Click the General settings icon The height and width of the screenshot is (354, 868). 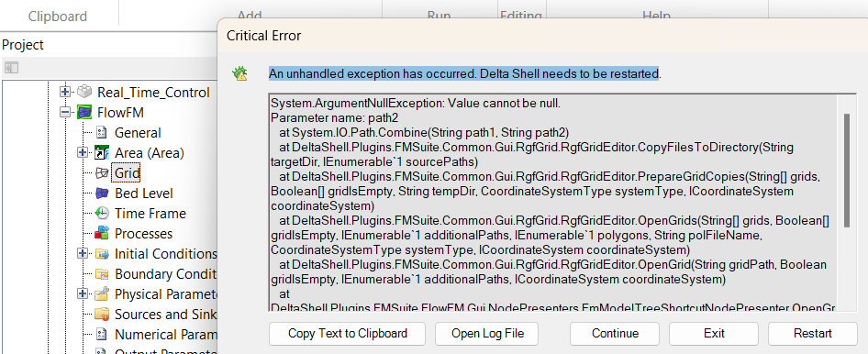pyautogui.click(x=101, y=133)
